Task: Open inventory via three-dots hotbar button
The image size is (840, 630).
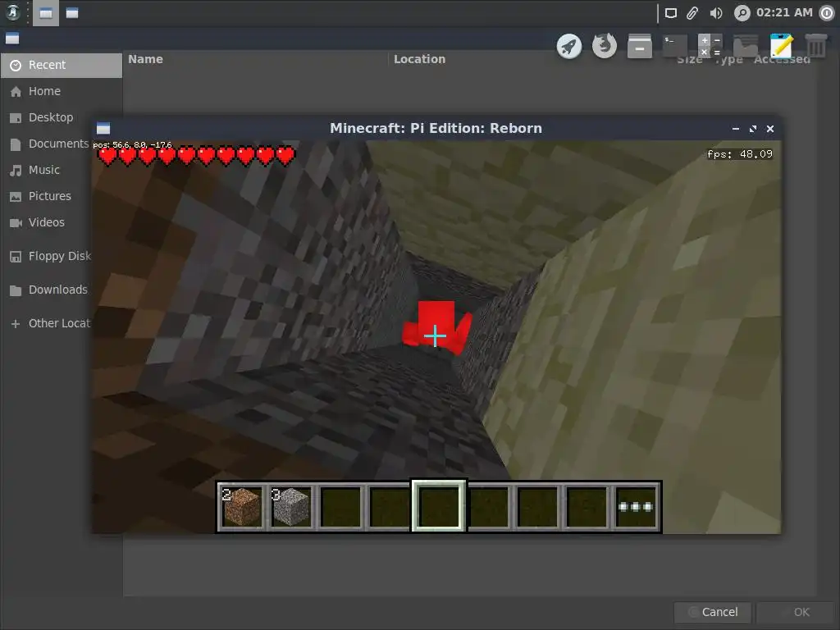Action: (x=636, y=507)
